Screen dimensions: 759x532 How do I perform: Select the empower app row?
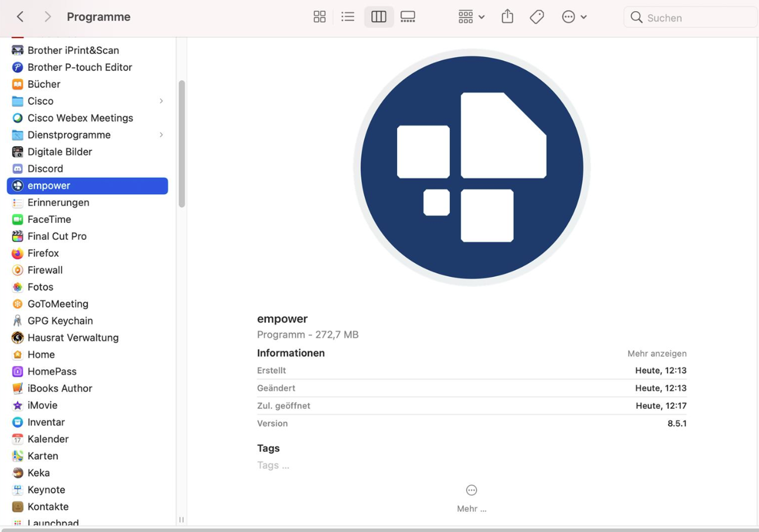coord(87,186)
